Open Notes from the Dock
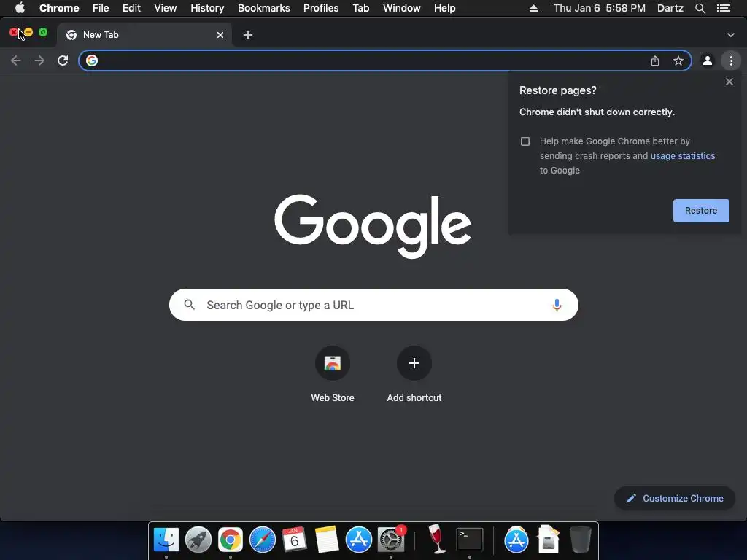Image resolution: width=747 pixels, height=560 pixels. 326,540
